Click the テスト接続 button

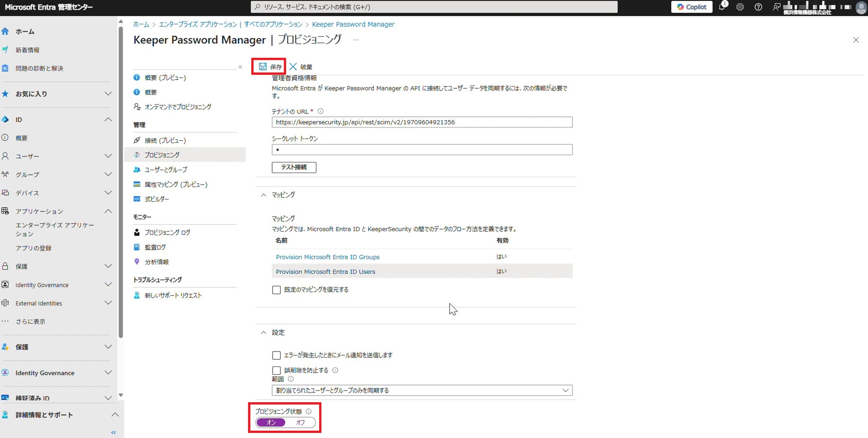294,167
